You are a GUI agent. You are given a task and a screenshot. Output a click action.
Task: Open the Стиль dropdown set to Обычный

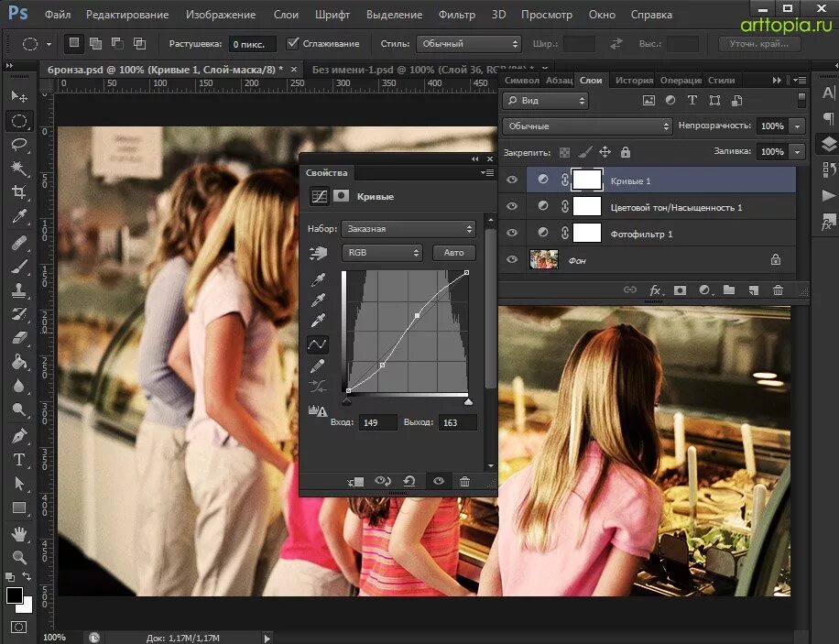coord(469,44)
